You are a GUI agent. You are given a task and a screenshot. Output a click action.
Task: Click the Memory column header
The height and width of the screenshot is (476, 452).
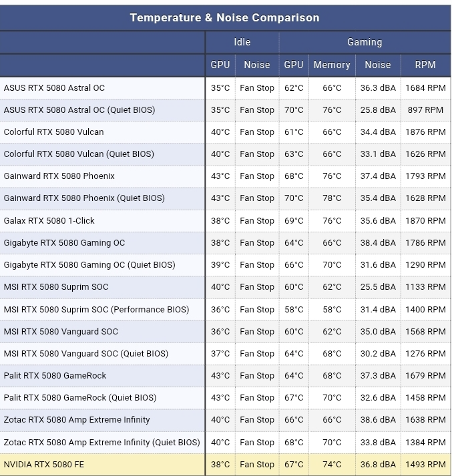(x=332, y=65)
